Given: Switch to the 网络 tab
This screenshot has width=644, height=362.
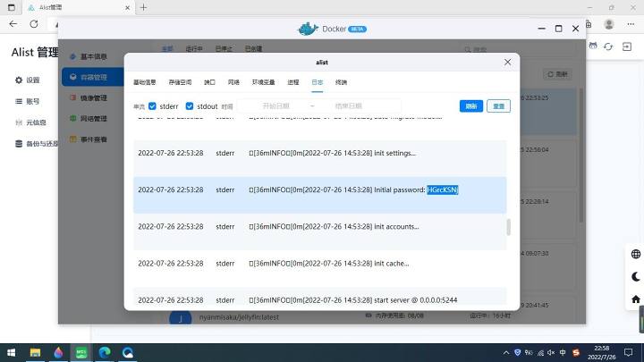Looking at the screenshot, I should (x=233, y=82).
